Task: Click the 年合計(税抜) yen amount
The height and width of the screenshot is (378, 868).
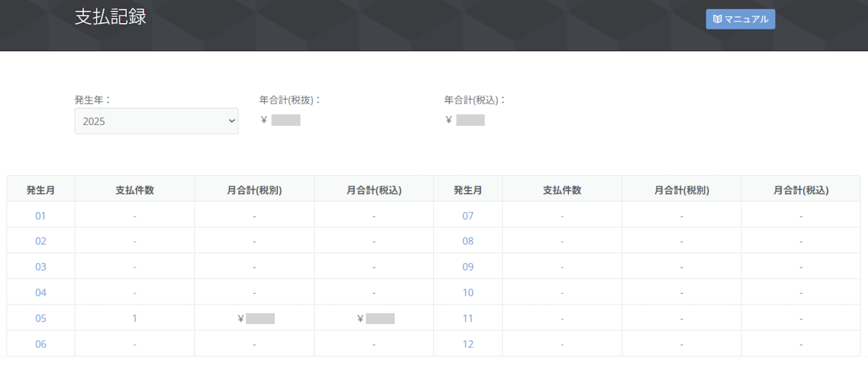Action: point(280,120)
